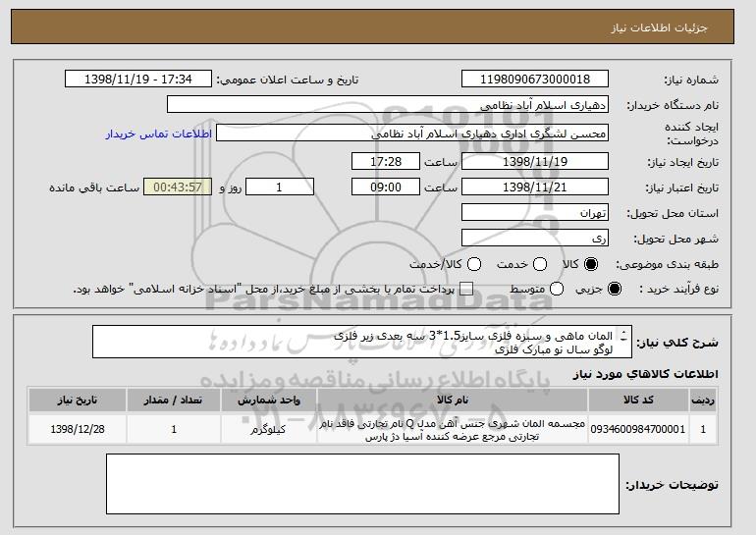Select the کالا/خدمت radio button
Screen dimensions: 756x535
coord(474,264)
